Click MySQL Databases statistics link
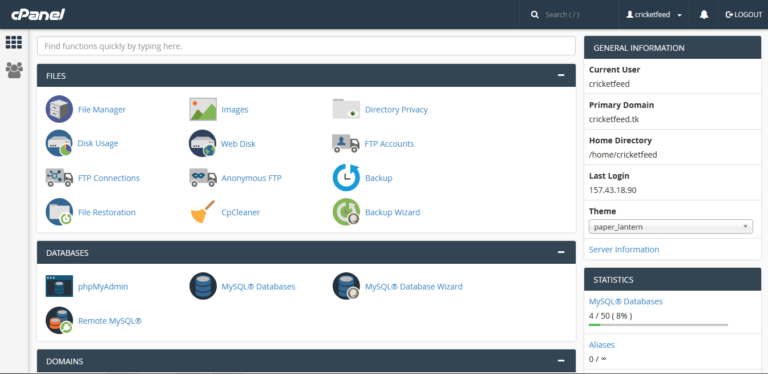The height and width of the screenshot is (374, 768). pos(625,302)
